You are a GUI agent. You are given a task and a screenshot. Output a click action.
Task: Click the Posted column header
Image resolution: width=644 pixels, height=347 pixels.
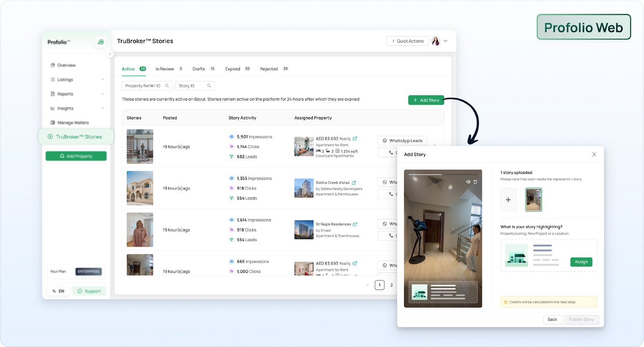click(x=170, y=118)
